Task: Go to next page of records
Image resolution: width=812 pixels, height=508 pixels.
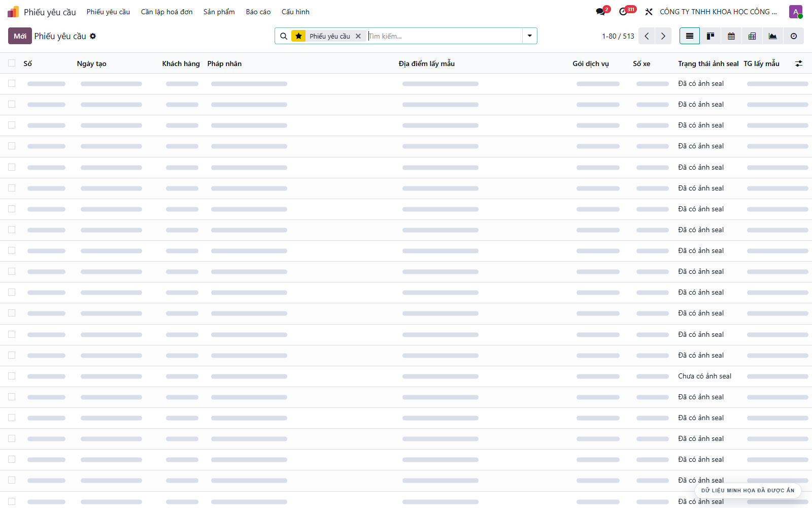Action: point(663,36)
